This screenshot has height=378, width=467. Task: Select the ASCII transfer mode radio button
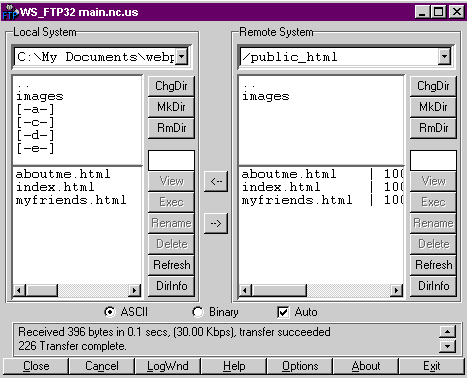109,312
